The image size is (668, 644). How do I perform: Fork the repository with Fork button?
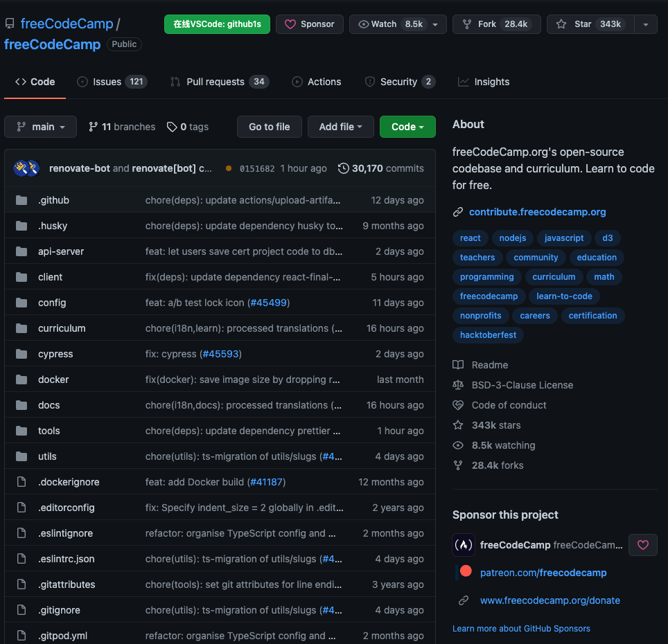pyautogui.click(x=497, y=24)
